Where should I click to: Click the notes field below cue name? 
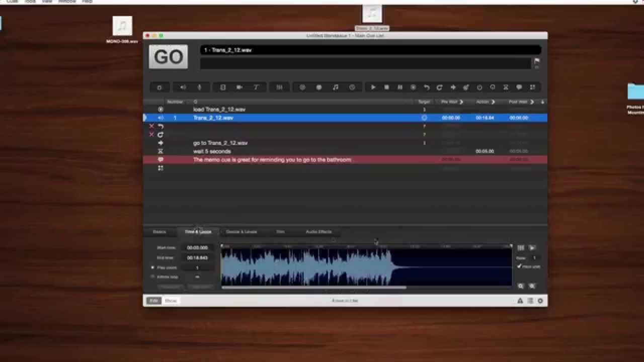[x=366, y=63]
